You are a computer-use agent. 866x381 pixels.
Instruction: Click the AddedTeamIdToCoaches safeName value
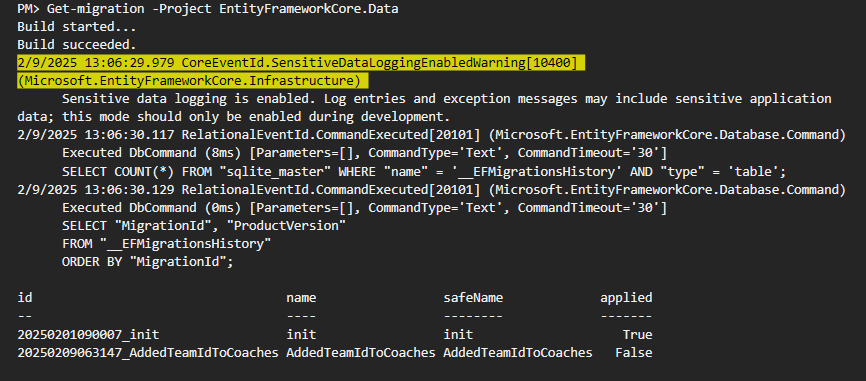(x=518, y=353)
